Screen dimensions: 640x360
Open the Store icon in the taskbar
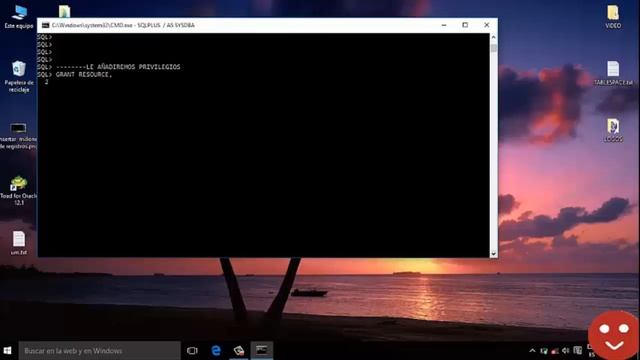pos(239,351)
